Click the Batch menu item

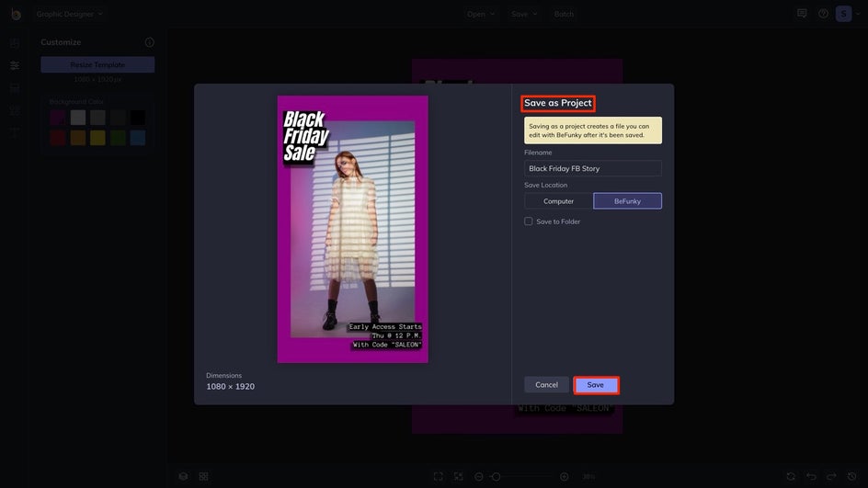(564, 14)
